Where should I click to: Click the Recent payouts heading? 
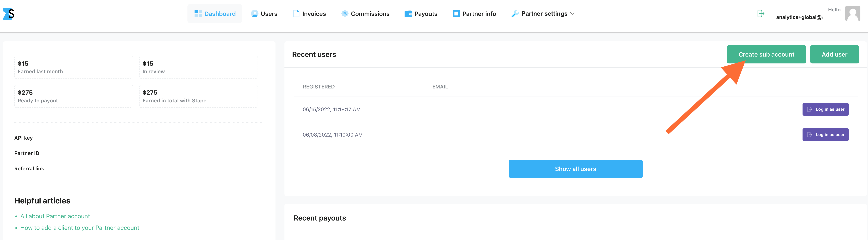(319, 218)
